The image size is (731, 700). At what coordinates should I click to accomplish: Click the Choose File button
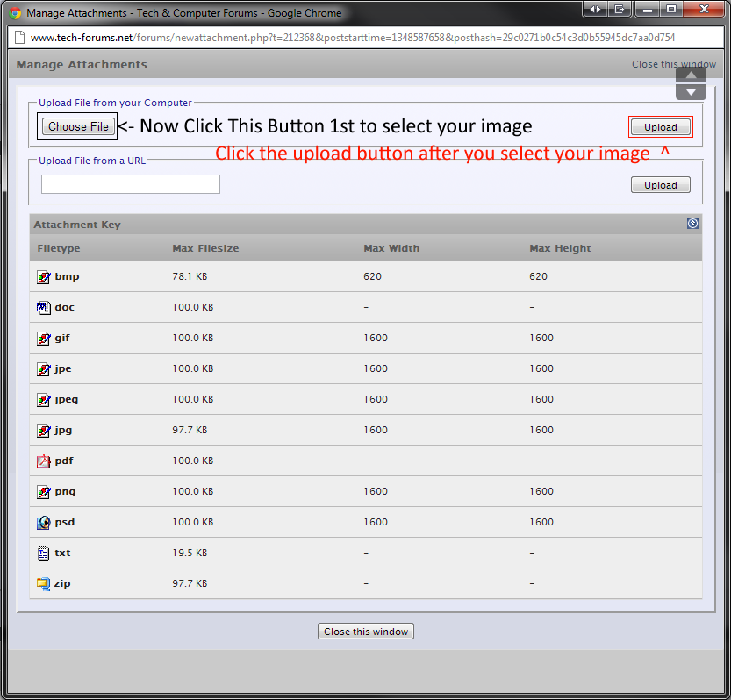78,126
